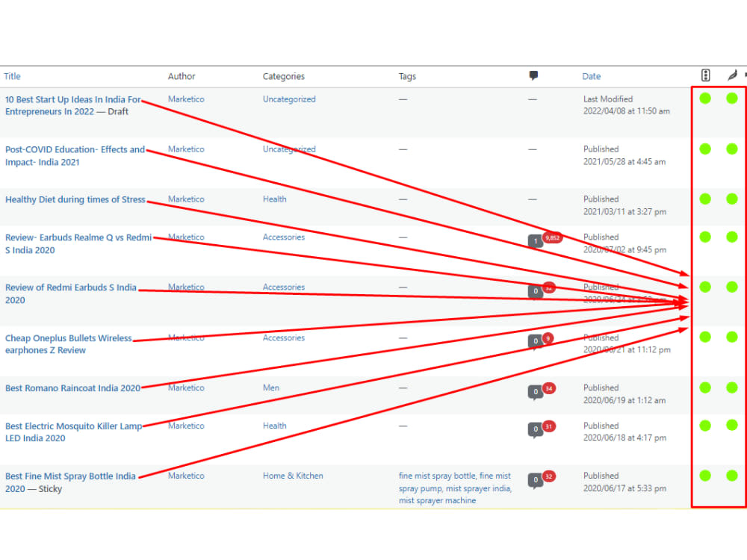
Task: Click SEO score dot for Start Up Ideas draft
Action: click(705, 99)
